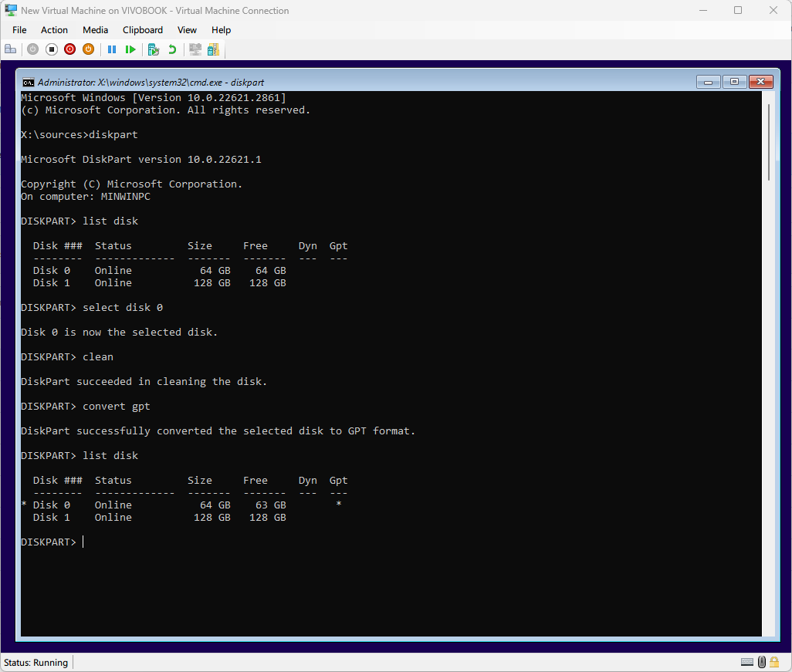The image size is (792, 672).
Task: Pause the virtual machine
Action: tap(112, 49)
